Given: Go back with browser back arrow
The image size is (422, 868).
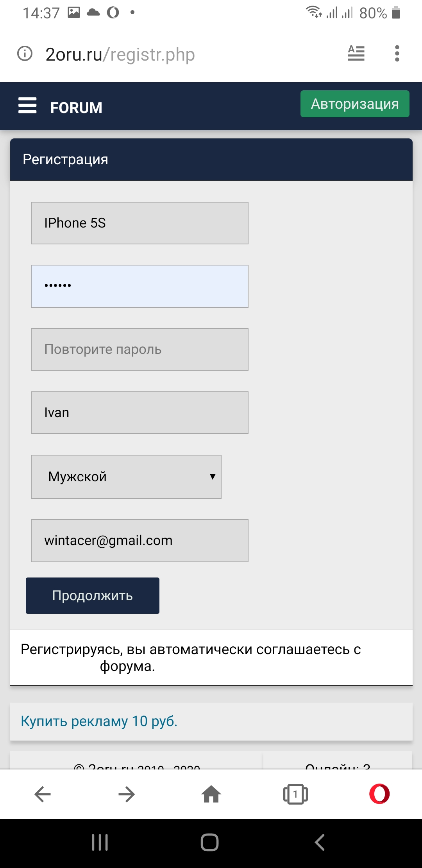Looking at the screenshot, I should tap(43, 794).
